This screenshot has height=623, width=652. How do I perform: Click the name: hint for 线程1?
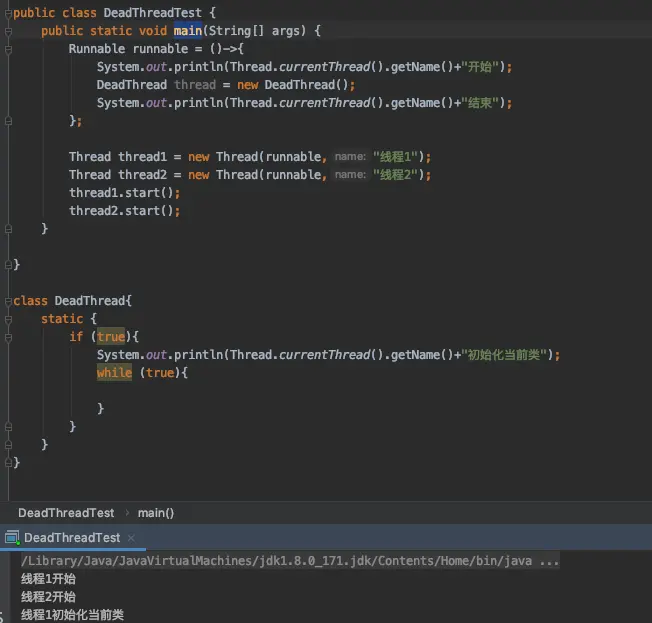click(x=350, y=157)
